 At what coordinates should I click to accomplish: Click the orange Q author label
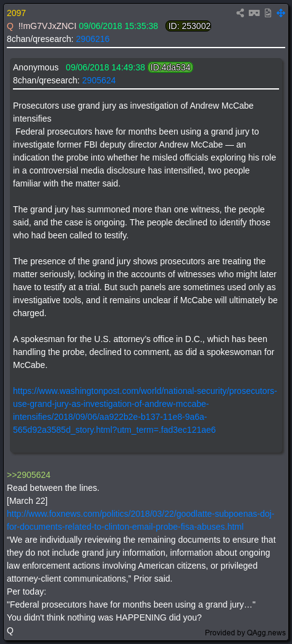[10, 27]
